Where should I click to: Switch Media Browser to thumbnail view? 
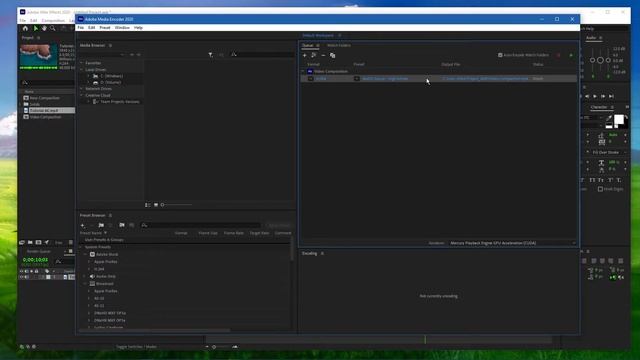[156, 205]
